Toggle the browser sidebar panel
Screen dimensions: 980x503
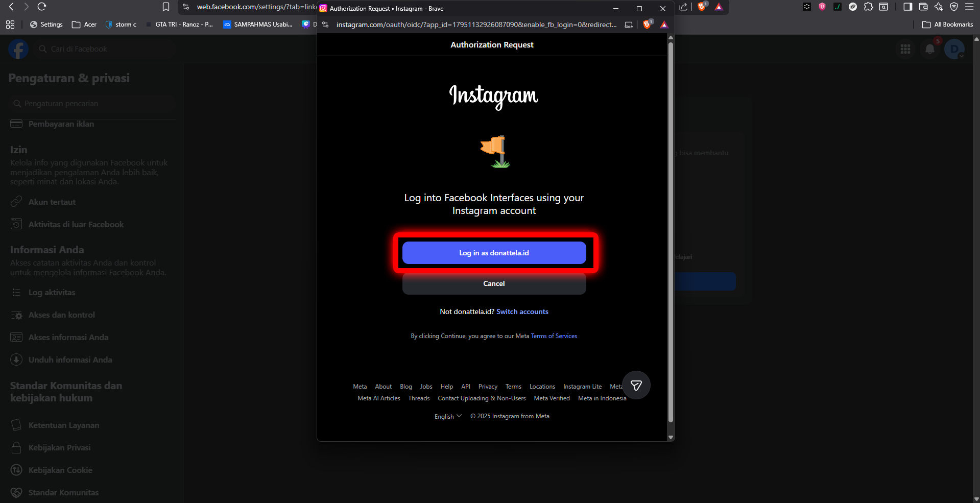click(x=907, y=7)
